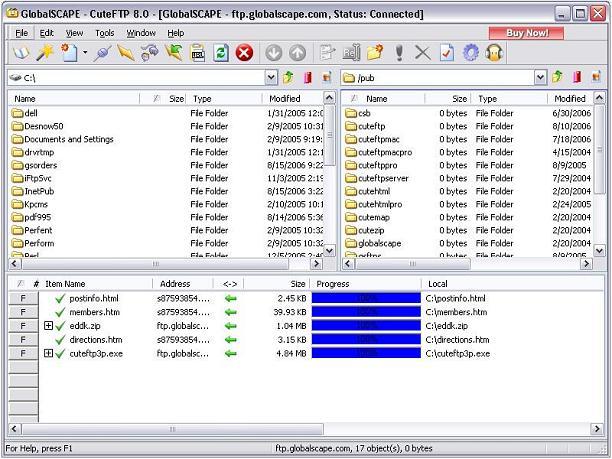This screenshot has width=612, height=459.
Task: Select the cuteftppro remote folder
Action: (x=371, y=165)
